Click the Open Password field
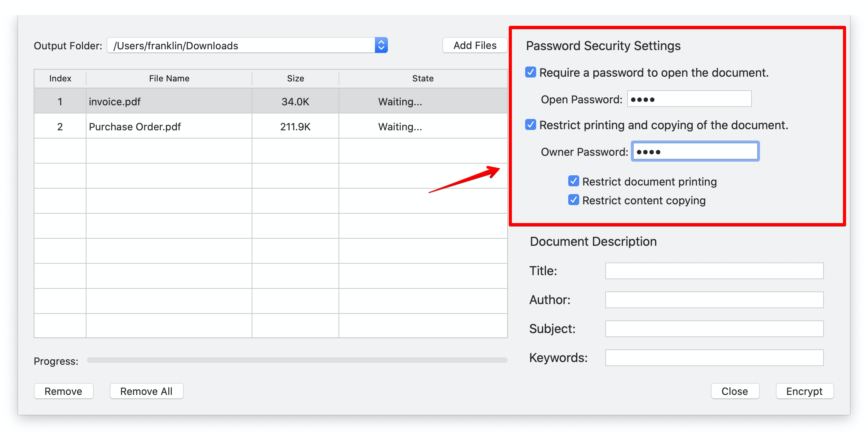 [689, 99]
